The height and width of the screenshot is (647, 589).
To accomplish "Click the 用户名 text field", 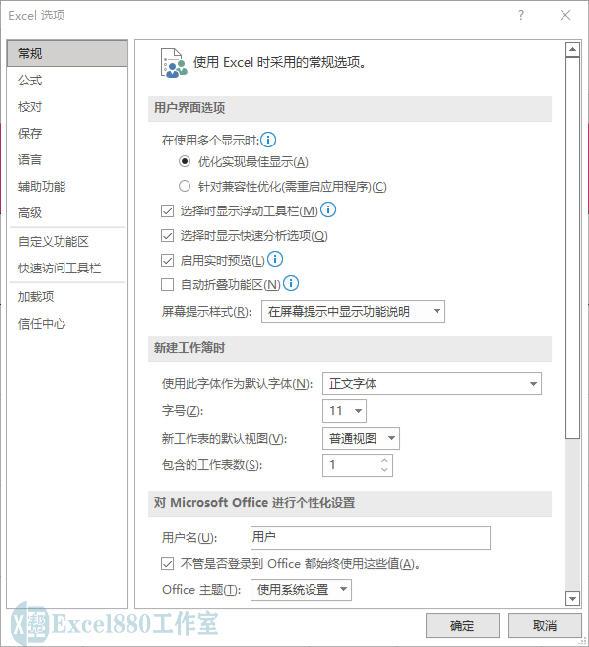I will [x=371, y=538].
